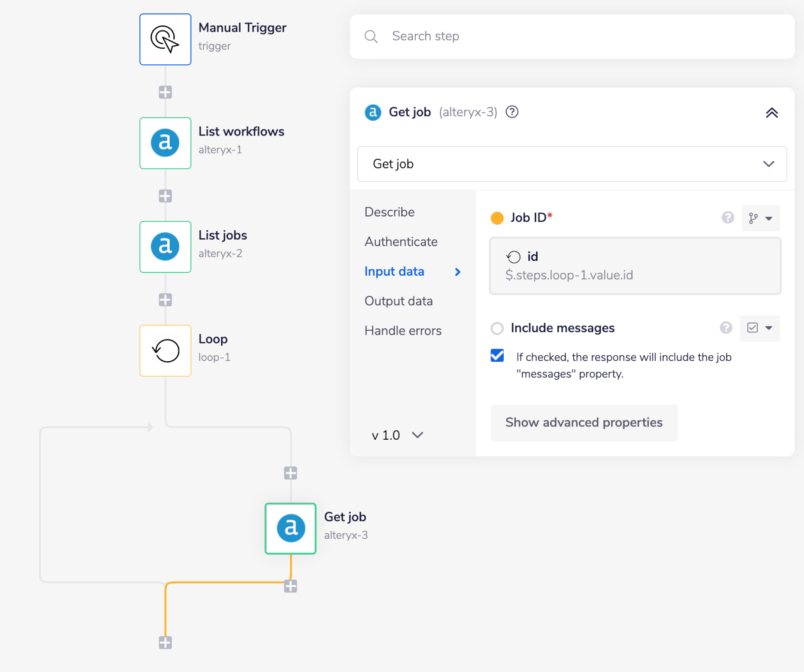Click Show advanced properties button

(584, 422)
